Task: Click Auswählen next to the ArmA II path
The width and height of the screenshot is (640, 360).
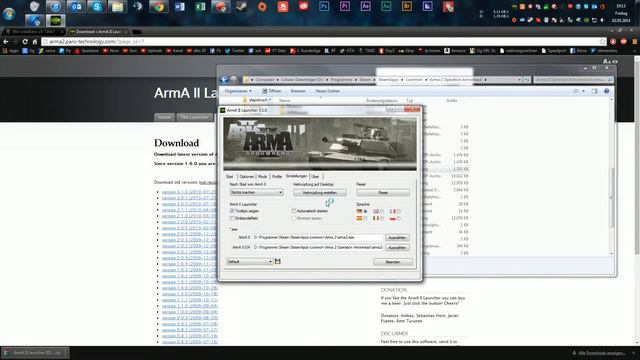Action: pos(397,238)
